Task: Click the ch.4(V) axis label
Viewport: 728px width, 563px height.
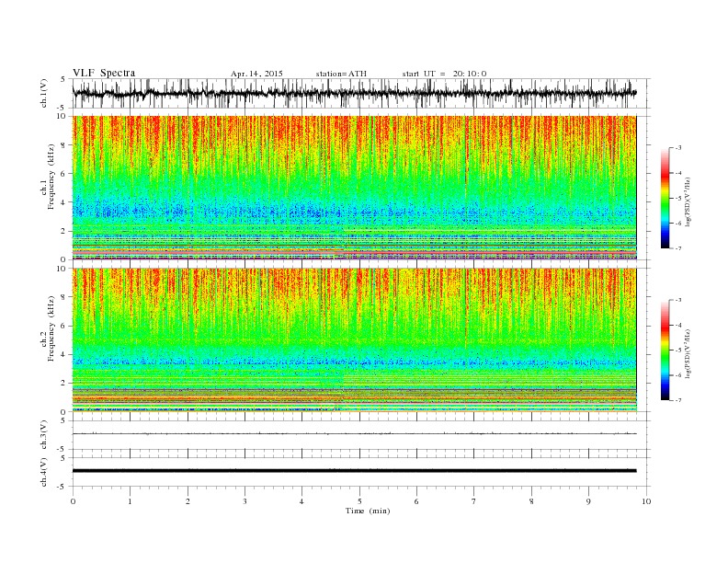Action: tap(44, 472)
